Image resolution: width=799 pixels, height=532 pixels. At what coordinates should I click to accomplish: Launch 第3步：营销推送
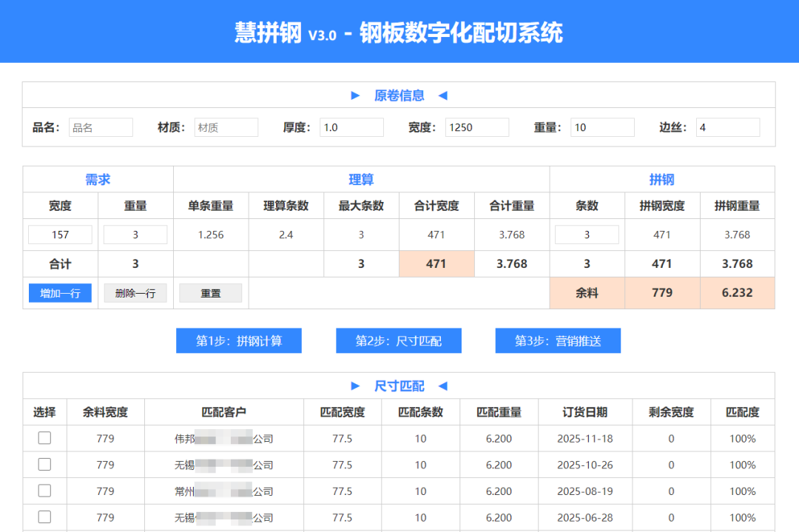pyautogui.click(x=558, y=341)
